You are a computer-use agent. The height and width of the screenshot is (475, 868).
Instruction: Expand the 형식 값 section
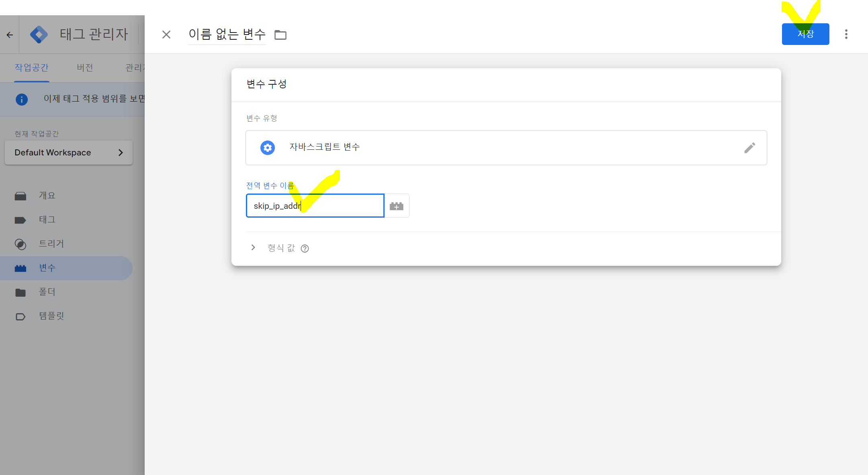pyautogui.click(x=253, y=248)
